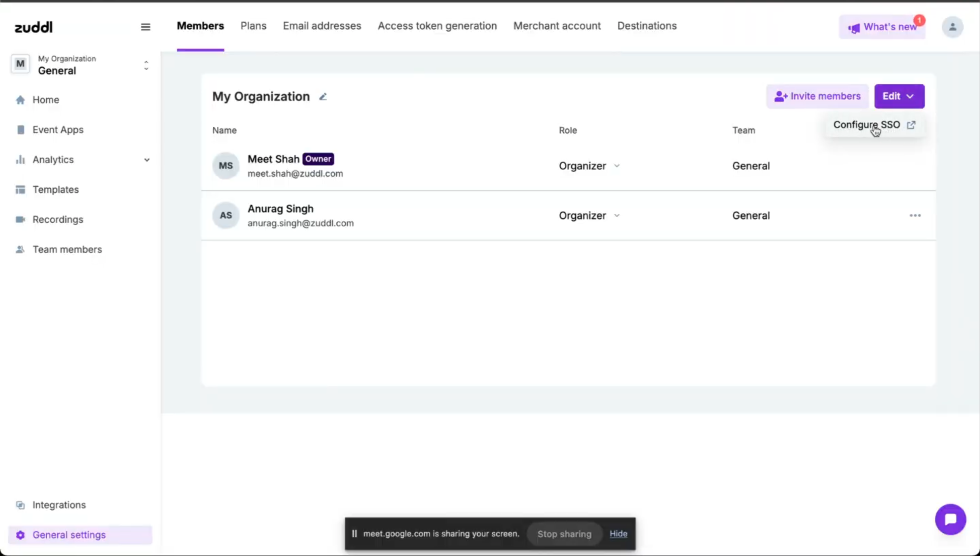
Task: Open Event Apps from the sidebar
Action: click(x=58, y=130)
